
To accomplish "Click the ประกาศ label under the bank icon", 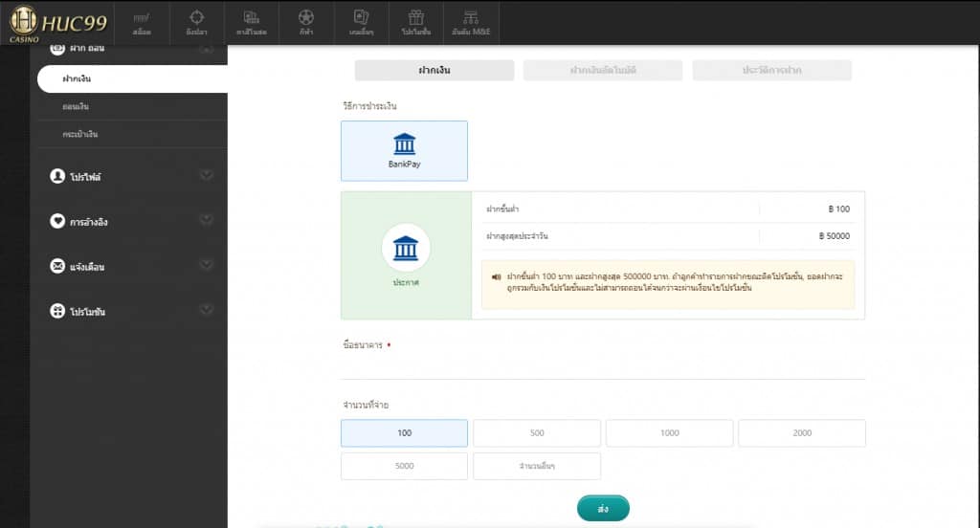I will point(406,282).
